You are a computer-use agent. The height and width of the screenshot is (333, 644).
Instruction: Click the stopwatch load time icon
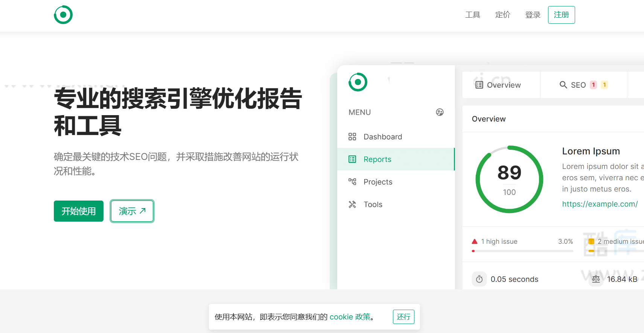(479, 279)
